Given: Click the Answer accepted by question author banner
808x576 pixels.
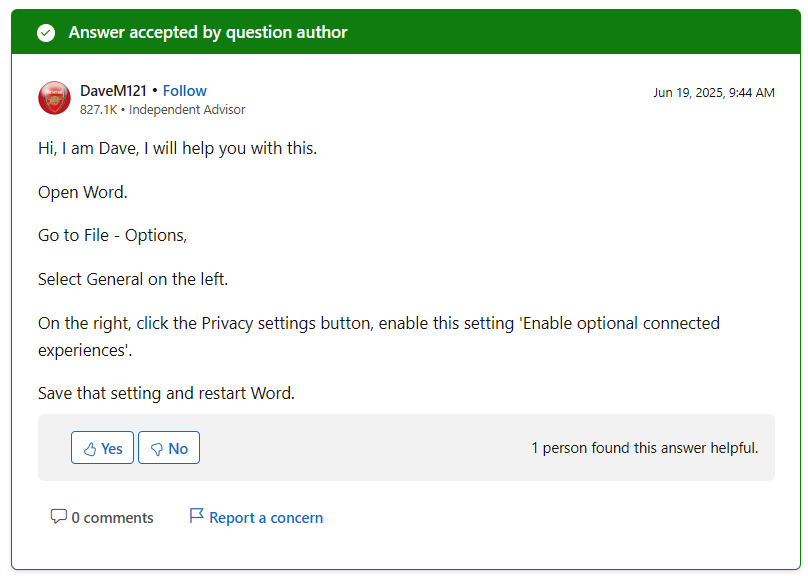Looking at the screenshot, I should [206, 31].
